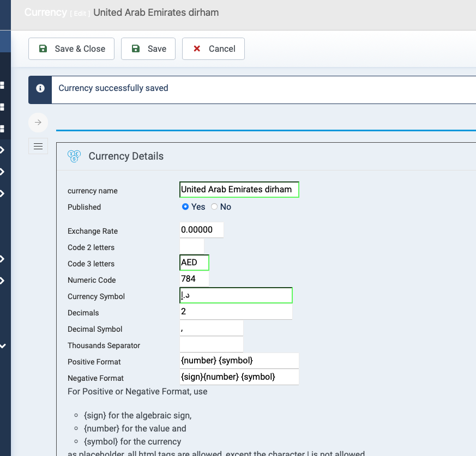Open the hamburger menu toggle

click(x=38, y=146)
